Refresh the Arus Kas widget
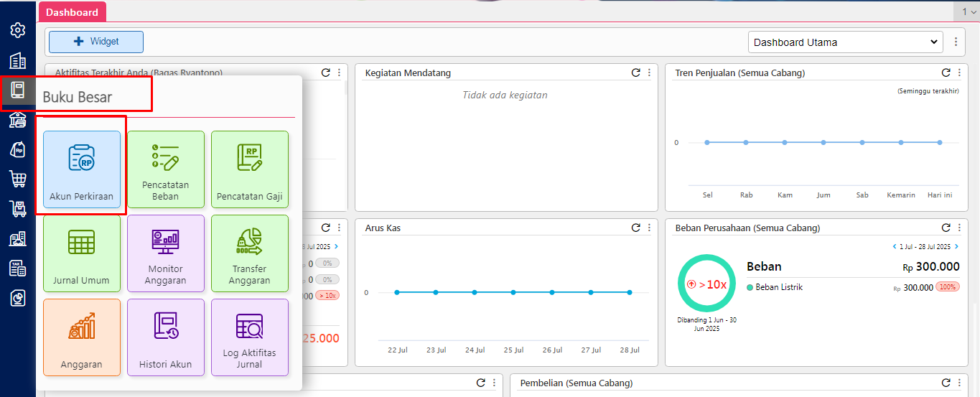Image resolution: width=980 pixels, height=397 pixels. pos(635,228)
